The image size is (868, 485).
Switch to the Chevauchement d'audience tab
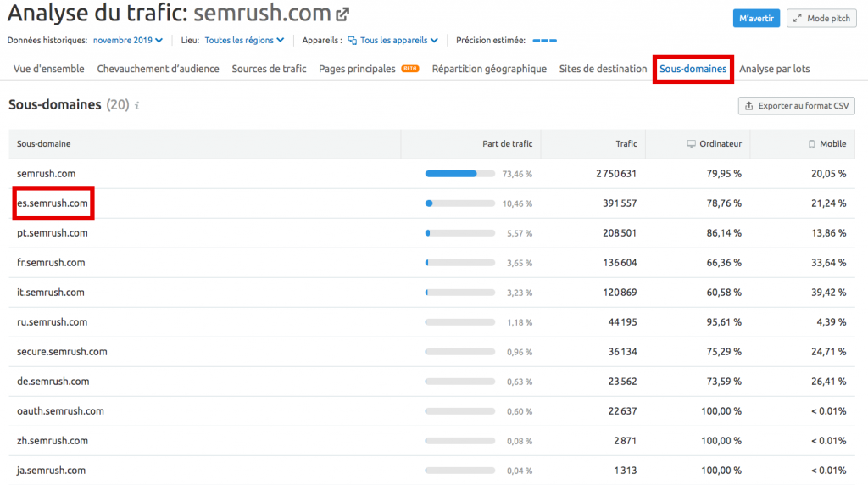pos(159,69)
